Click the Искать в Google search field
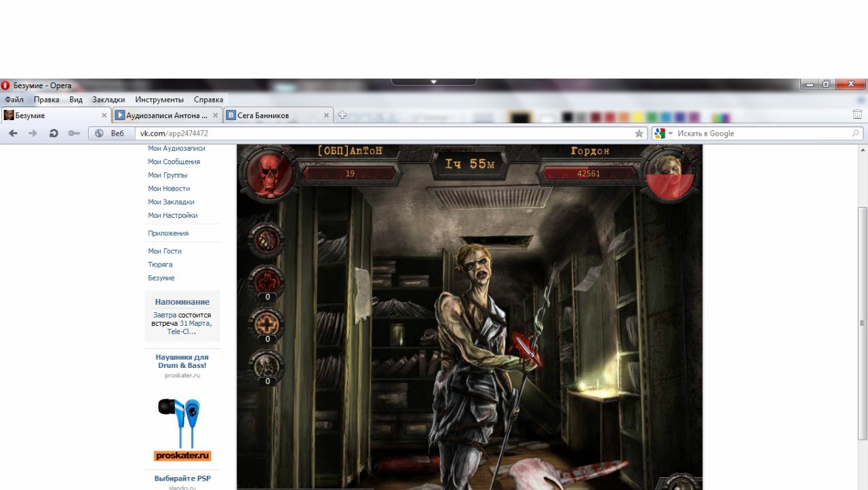 tap(757, 134)
